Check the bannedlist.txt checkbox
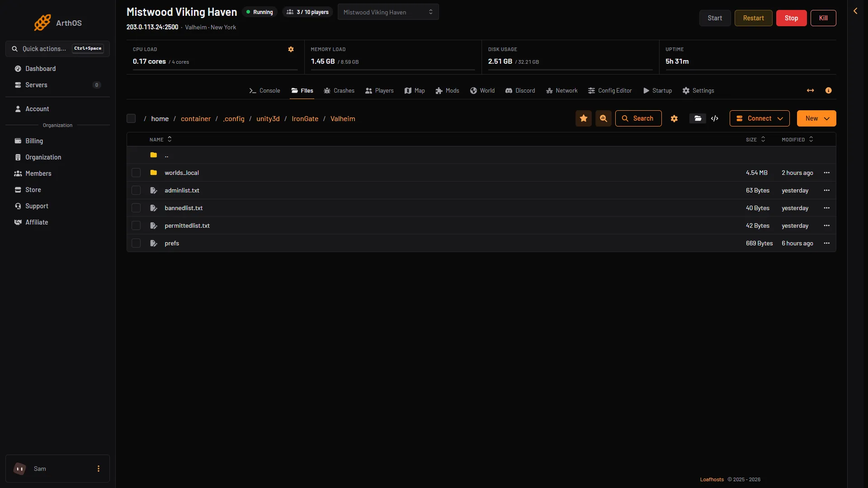Image resolution: width=868 pixels, height=488 pixels. (136, 208)
